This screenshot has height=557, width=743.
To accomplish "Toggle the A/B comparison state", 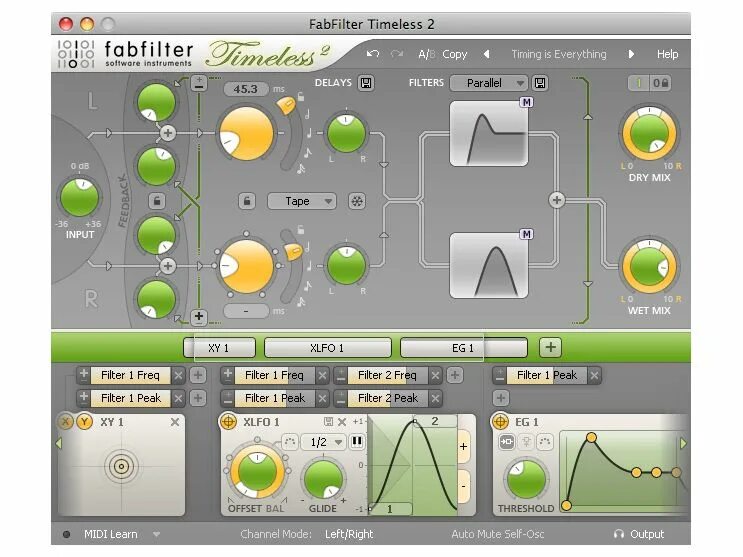I will [426, 55].
